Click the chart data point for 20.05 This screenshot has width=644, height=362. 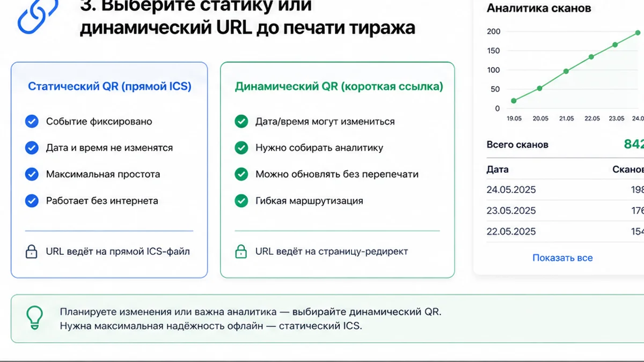pyautogui.click(x=540, y=88)
